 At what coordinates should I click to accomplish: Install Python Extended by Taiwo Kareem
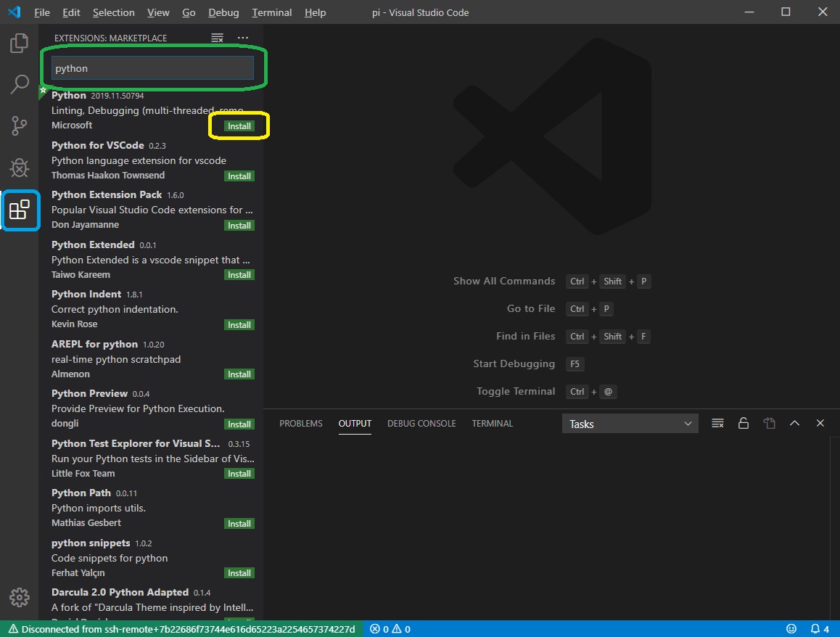click(239, 275)
